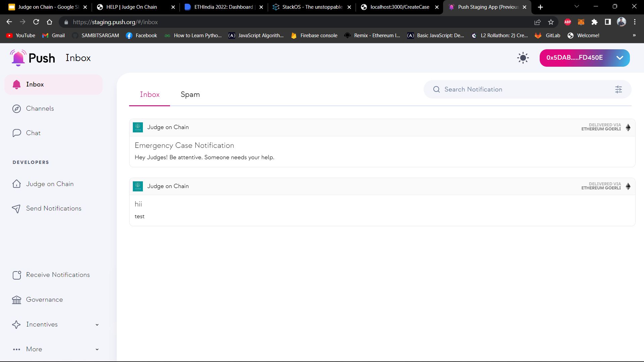The height and width of the screenshot is (362, 644).
Task: Share this page icon in address bar
Action: (537, 22)
